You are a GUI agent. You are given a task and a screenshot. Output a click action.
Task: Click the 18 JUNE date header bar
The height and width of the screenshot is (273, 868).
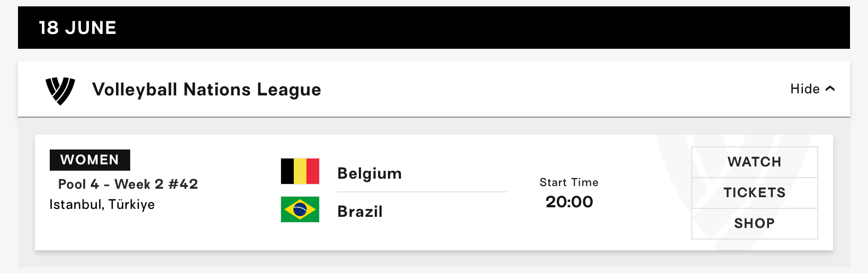click(434, 28)
